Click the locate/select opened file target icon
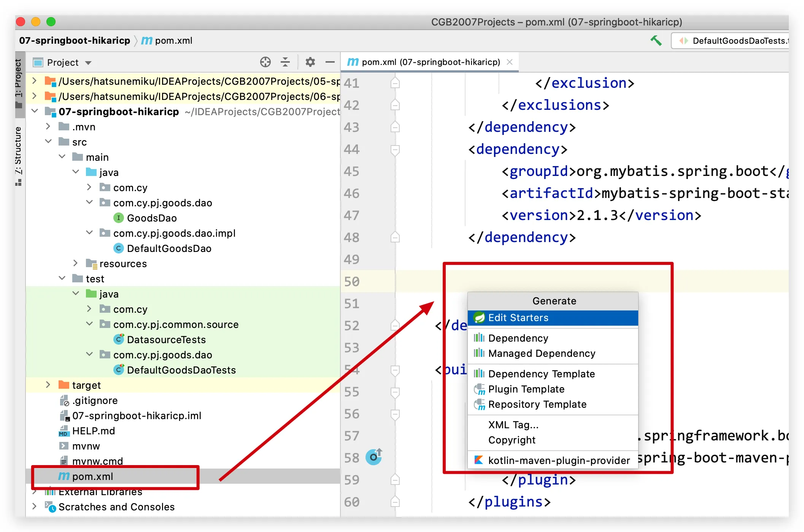This screenshot has height=532, width=804. tap(265, 62)
